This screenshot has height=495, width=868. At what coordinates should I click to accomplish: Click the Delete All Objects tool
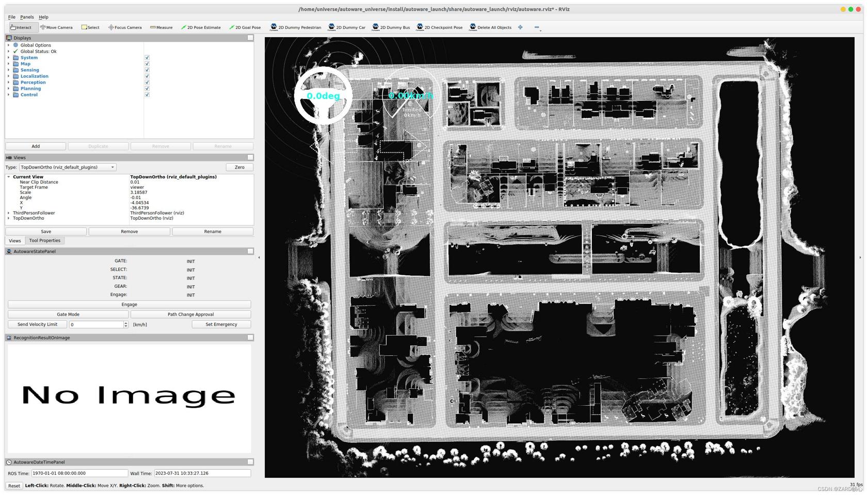tap(490, 27)
